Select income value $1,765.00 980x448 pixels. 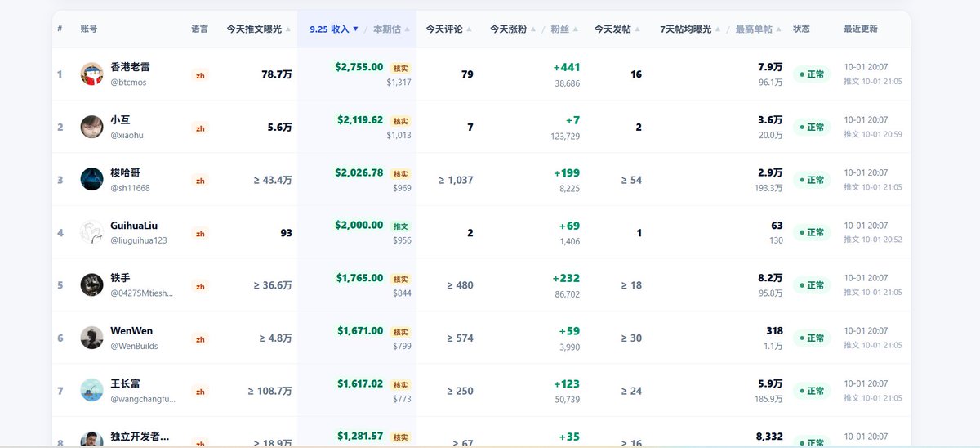click(359, 278)
